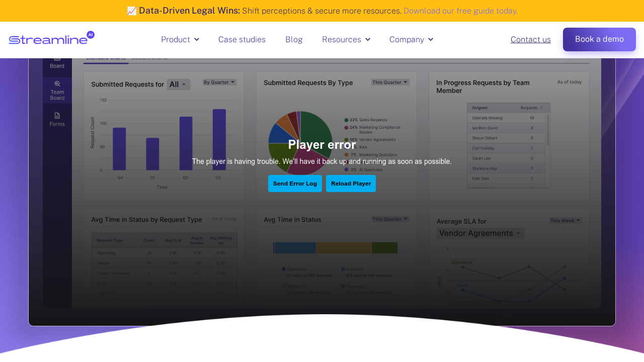Open the By Quarter dropdown
The width and height of the screenshot is (644, 362).
coord(219,82)
